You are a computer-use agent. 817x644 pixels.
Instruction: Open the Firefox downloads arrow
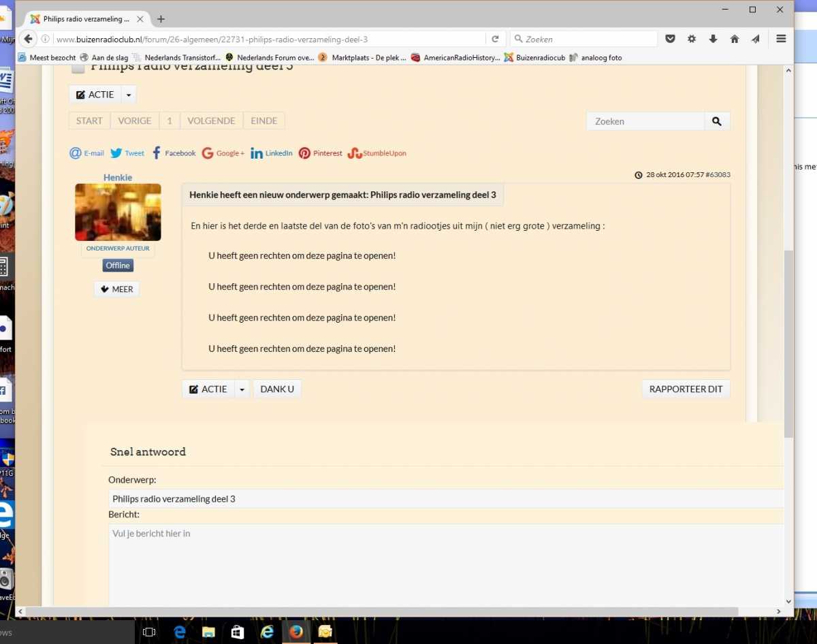click(713, 39)
